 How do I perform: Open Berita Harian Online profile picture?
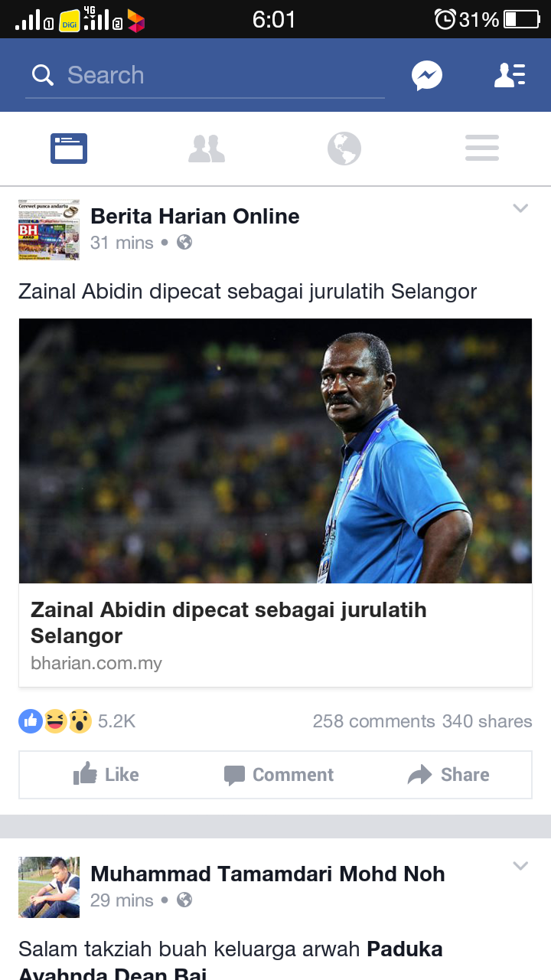click(x=49, y=230)
